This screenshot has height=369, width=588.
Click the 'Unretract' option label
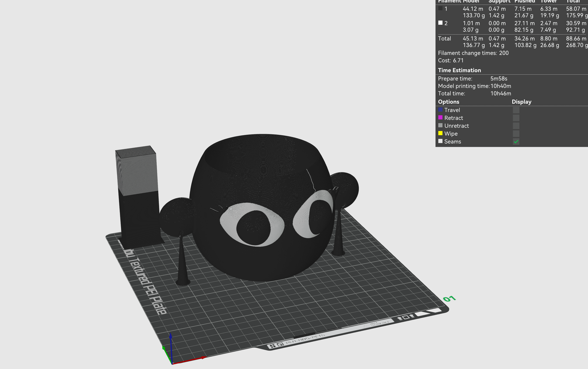[456, 126]
